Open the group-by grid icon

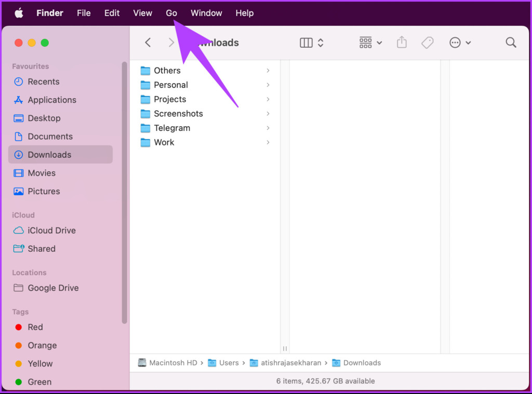click(365, 43)
